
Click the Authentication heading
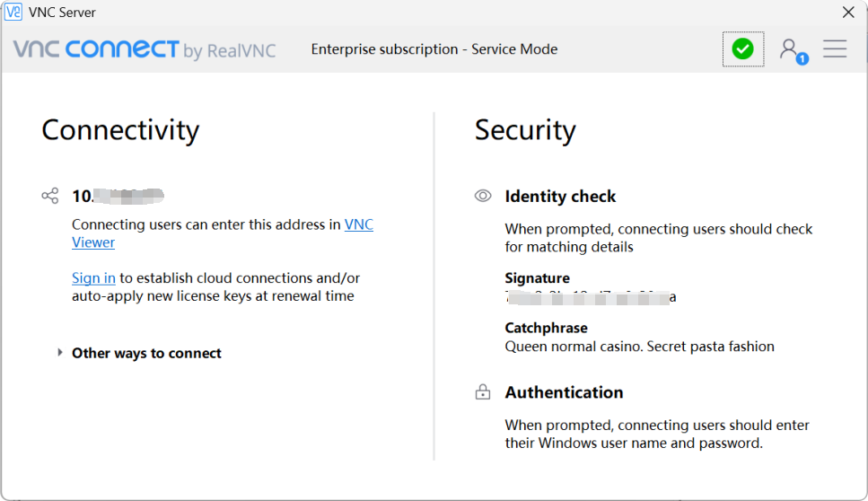564,392
